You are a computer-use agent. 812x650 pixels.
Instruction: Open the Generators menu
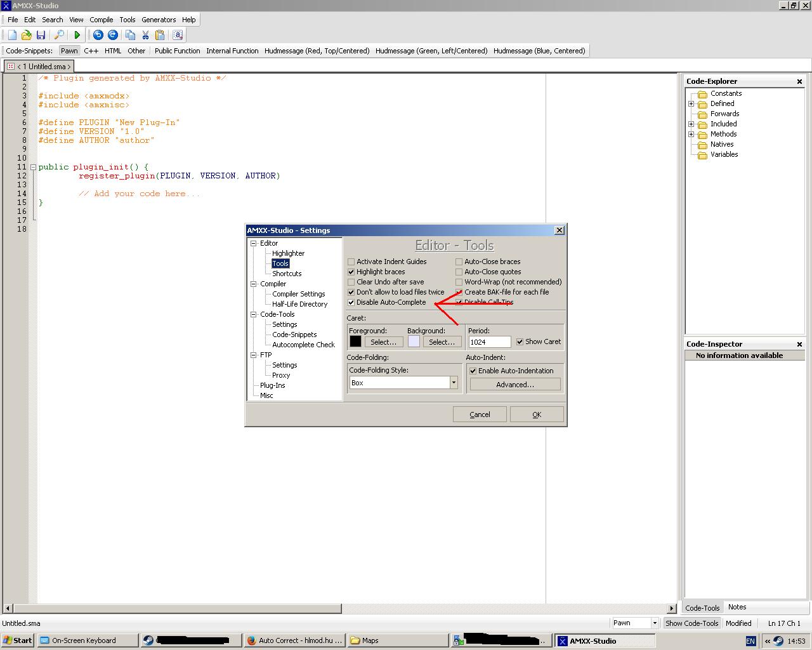159,20
